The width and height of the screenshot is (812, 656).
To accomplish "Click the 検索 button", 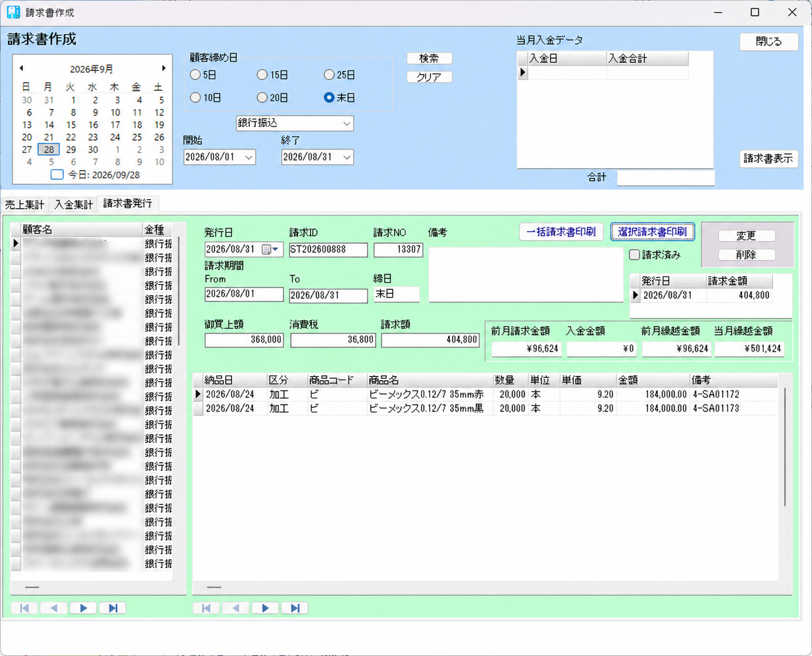I will 429,58.
